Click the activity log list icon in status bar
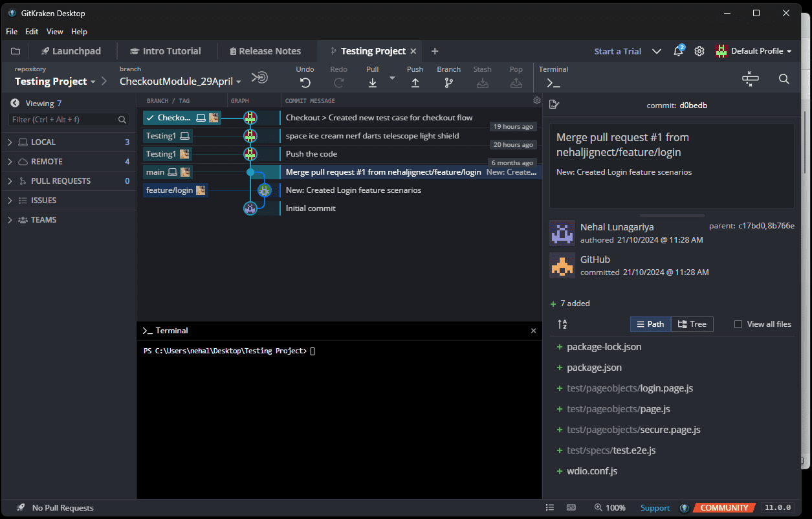The height and width of the screenshot is (519, 812). click(550, 508)
